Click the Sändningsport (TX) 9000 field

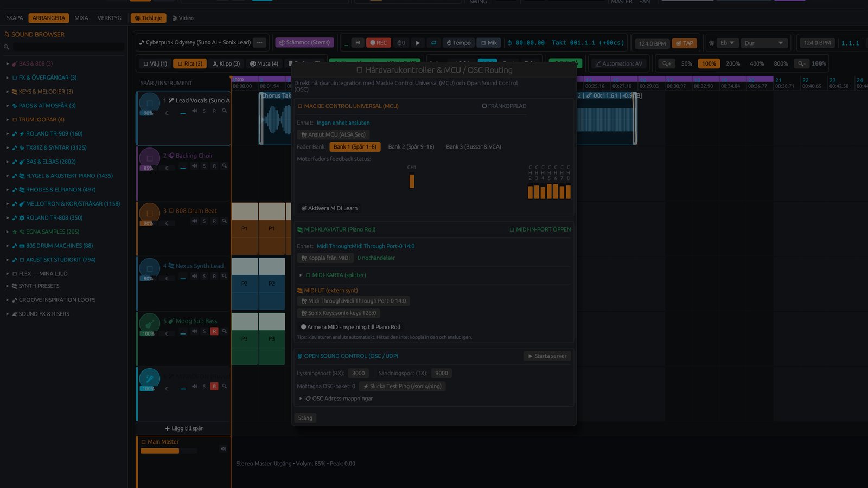pos(442,373)
